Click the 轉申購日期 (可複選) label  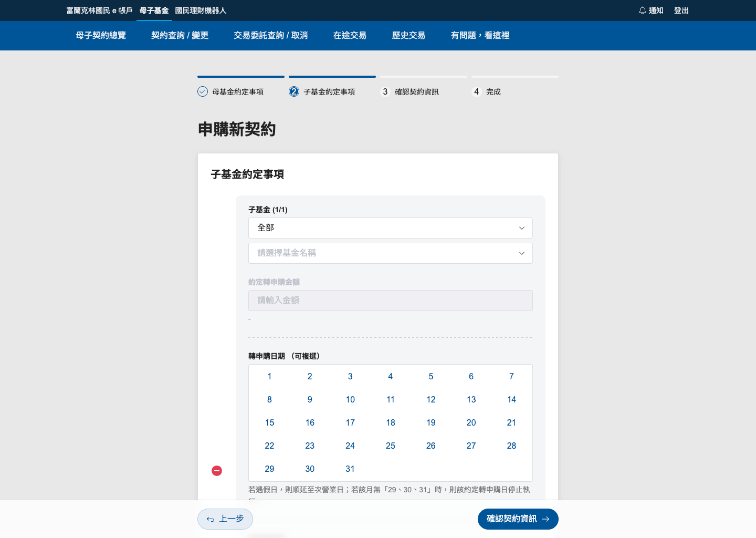pyautogui.click(x=284, y=356)
